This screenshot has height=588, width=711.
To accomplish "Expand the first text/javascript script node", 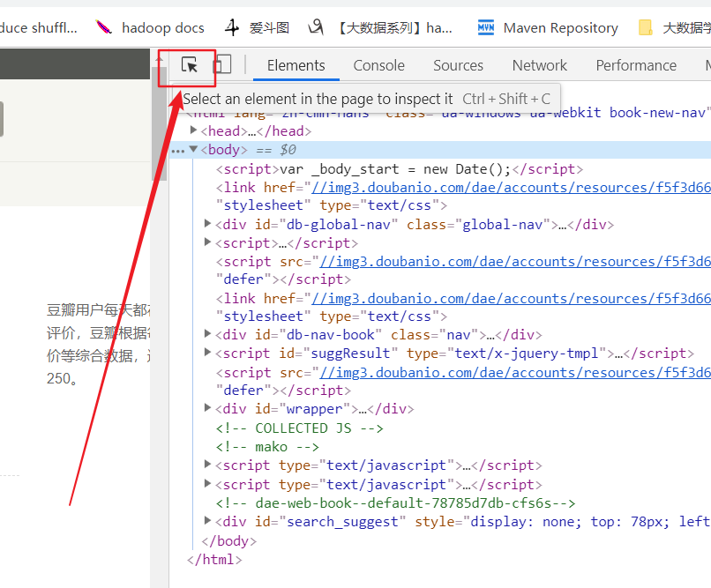I will pos(207,464).
